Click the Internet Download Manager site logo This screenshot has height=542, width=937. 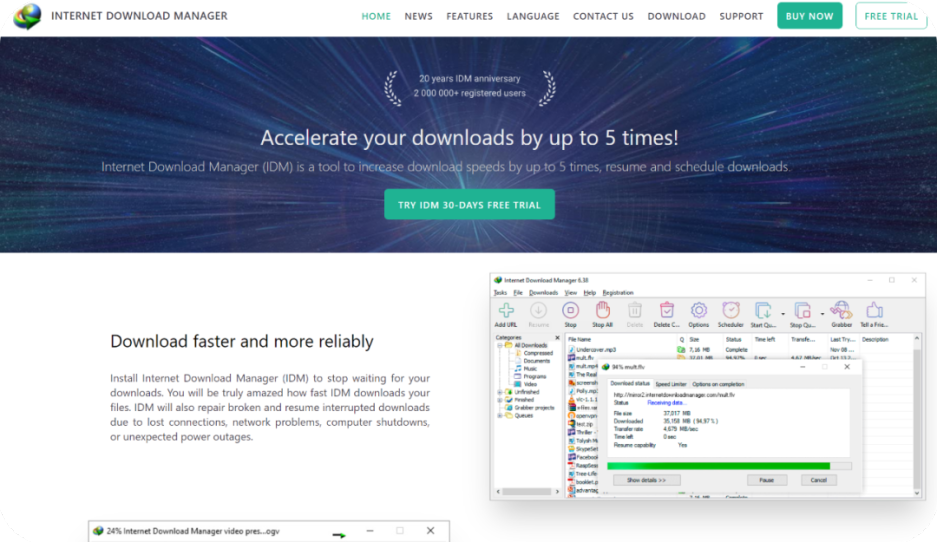[27, 16]
